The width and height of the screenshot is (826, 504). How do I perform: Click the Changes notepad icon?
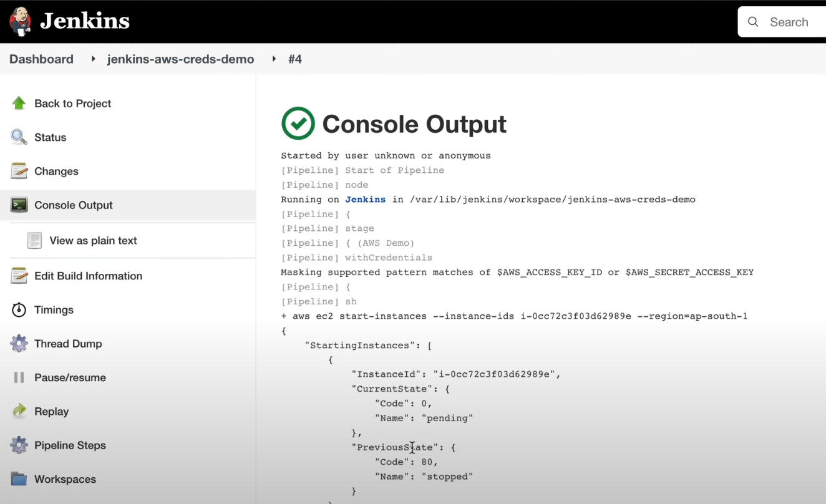click(19, 171)
